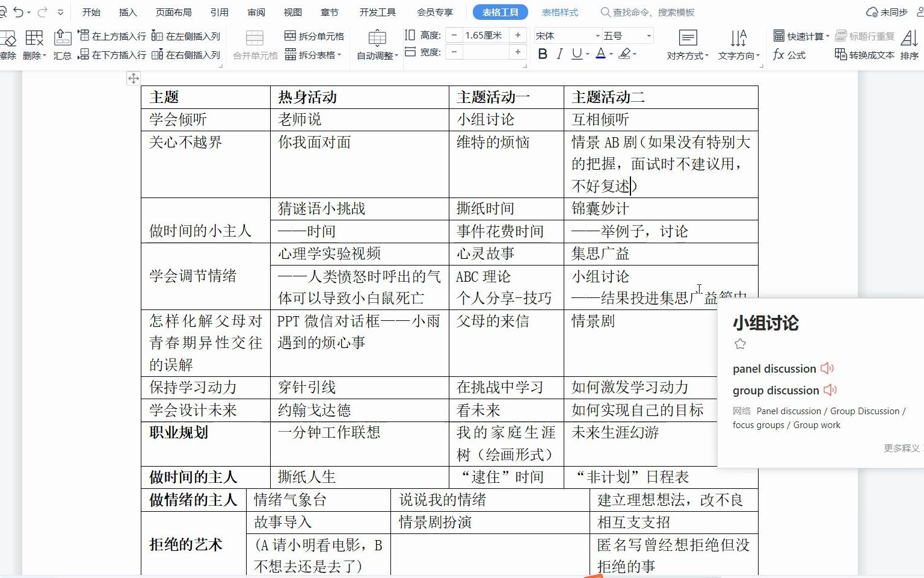Image resolution: width=924 pixels, height=578 pixels.
Task: Decrease row height with minus button
Action: coord(454,36)
